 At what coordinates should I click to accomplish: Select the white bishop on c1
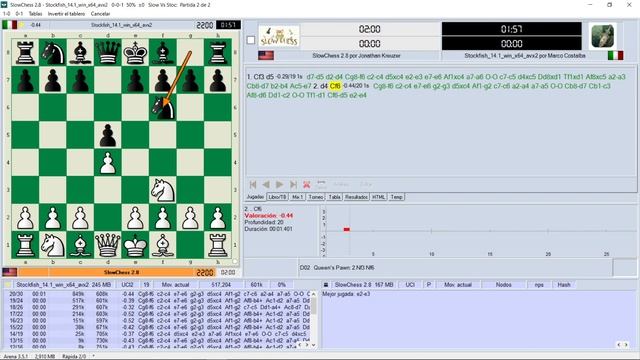pos(80,245)
